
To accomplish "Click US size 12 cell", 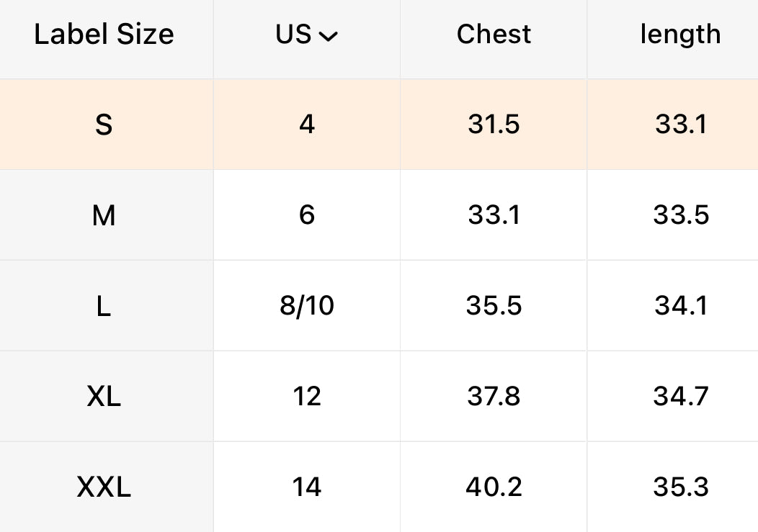I will pyautogui.click(x=307, y=397).
